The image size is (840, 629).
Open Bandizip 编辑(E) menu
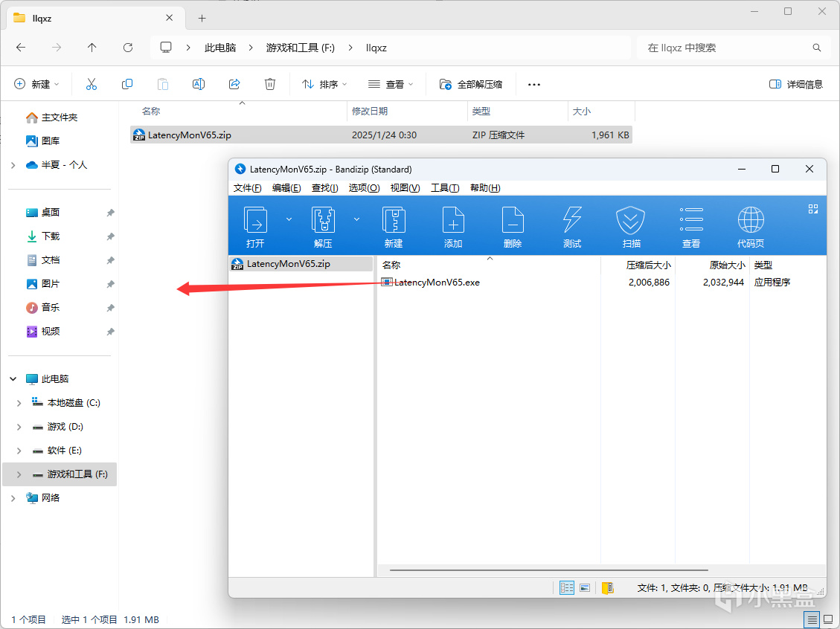click(286, 188)
